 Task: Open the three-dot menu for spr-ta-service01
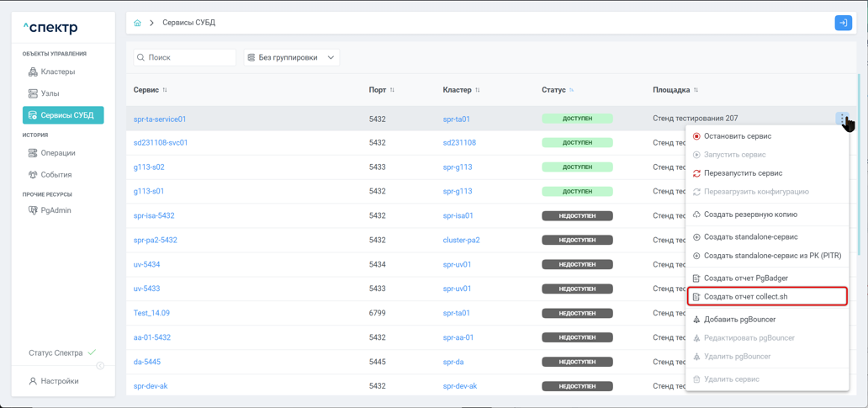coord(843,119)
